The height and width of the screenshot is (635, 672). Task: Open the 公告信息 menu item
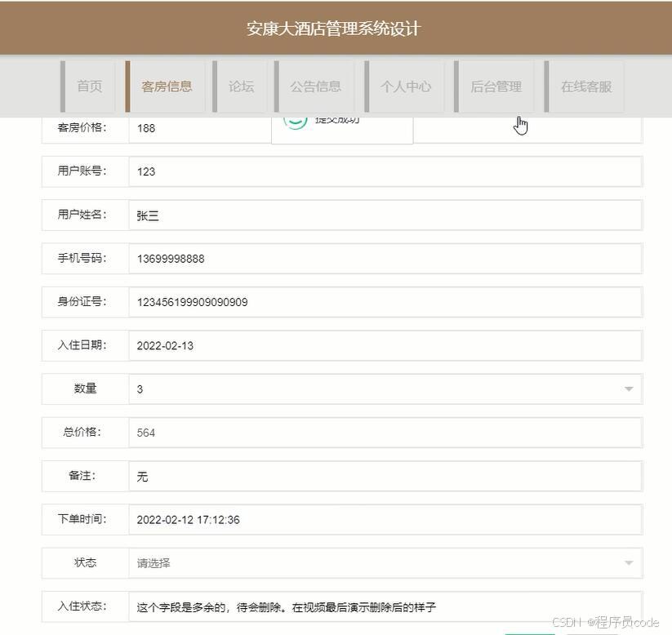(316, 86)
